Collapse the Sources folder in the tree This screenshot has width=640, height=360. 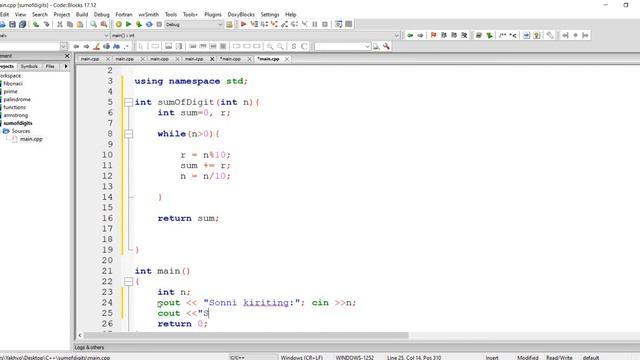point(6,131)
